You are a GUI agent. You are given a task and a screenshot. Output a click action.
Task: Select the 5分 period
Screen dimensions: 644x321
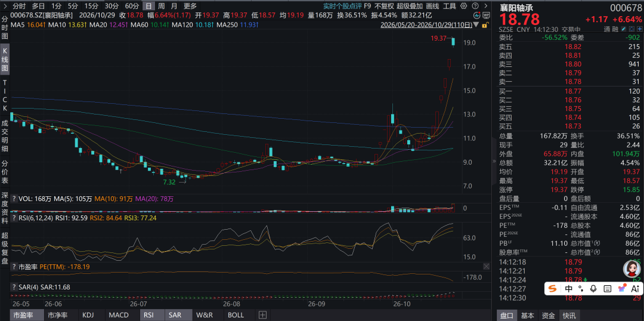(x=73, y=6)
